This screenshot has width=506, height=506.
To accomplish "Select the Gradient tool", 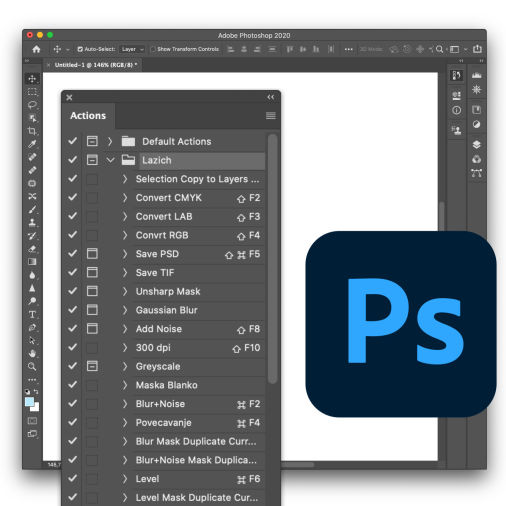I will tap(32, 262).
